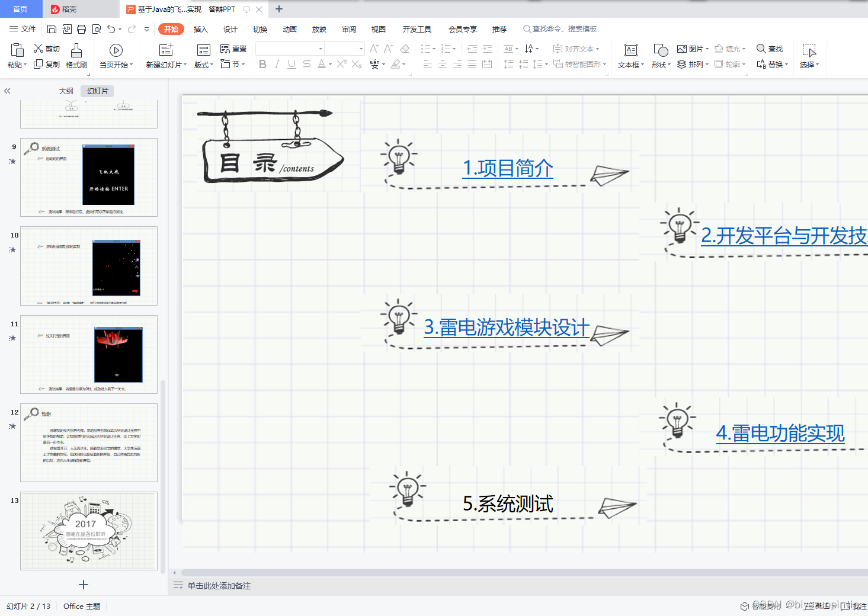
Task: Click the distributed alignment icon
Action: (x=487, y=64)
